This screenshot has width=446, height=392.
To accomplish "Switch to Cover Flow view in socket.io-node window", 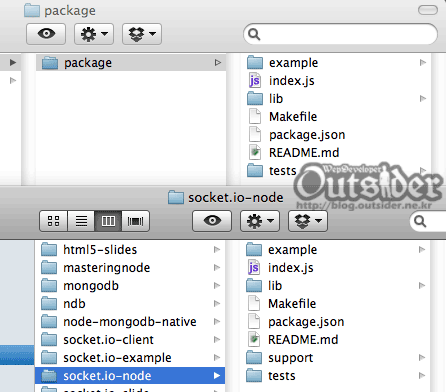I will (136, 221).
